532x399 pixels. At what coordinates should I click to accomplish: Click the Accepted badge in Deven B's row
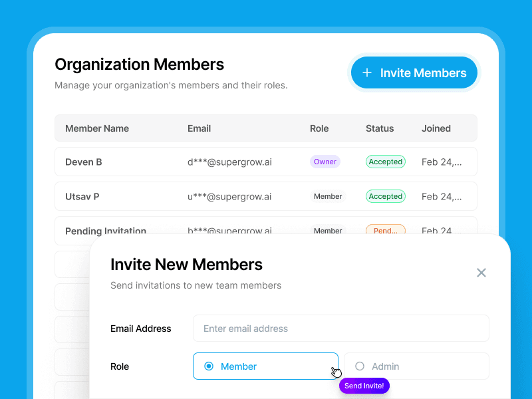[x=386, y=161]
